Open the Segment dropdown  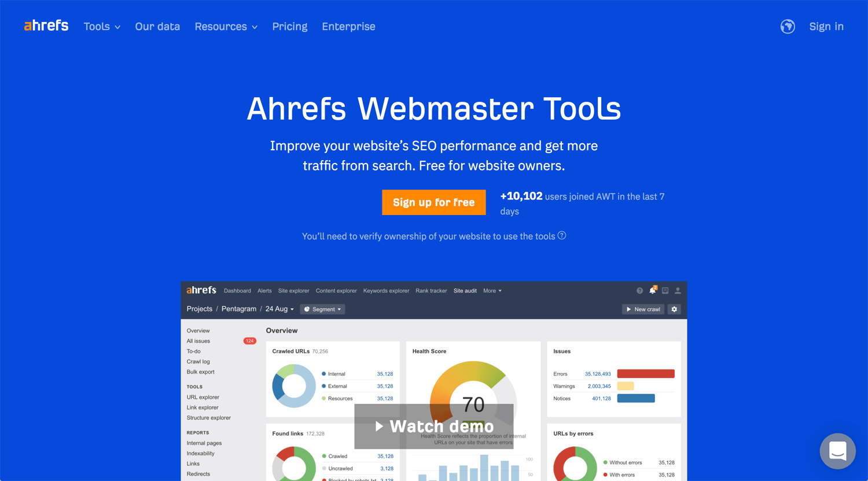(x=322, y=309)
